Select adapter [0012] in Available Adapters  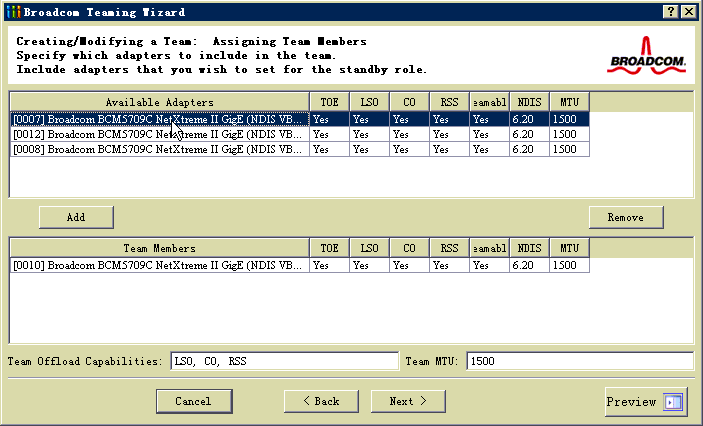[160, 135]
